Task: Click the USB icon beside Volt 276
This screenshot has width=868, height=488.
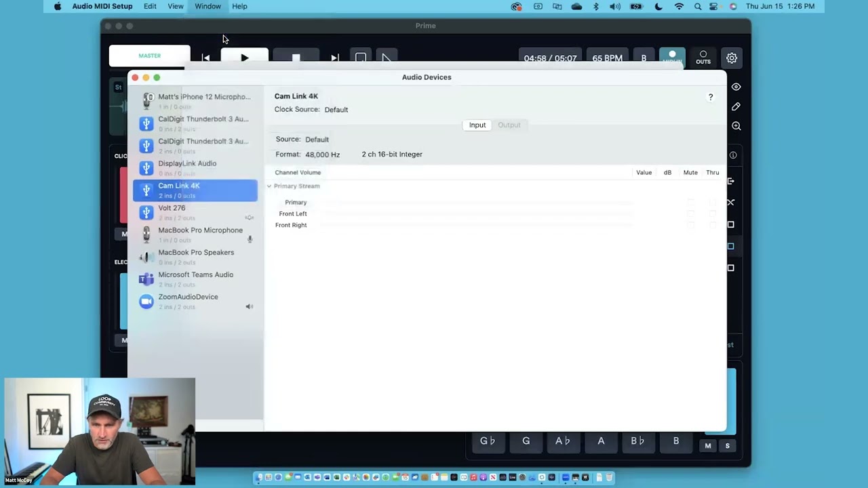Action: (146, 213)
